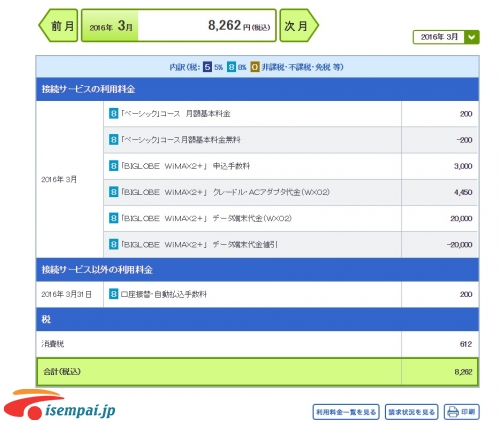Click tax badge on データ端末代金値引 row
Screen dimensions: 500x422
click(x=114, y=244)
